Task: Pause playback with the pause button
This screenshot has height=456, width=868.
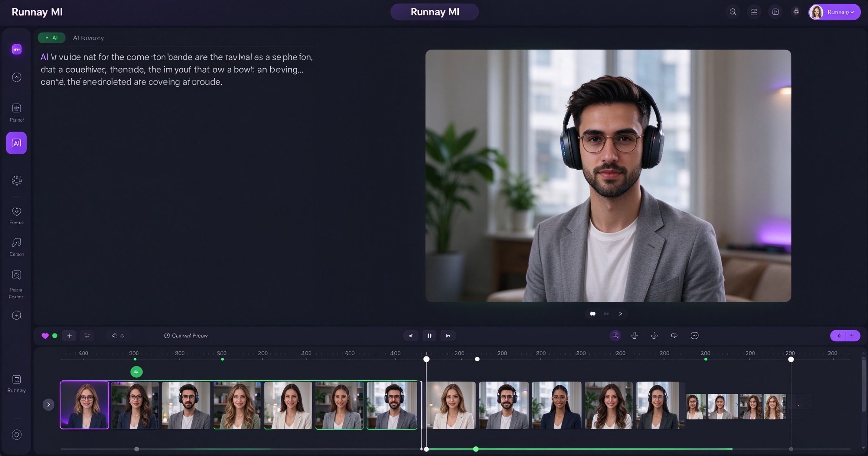Action: (429, 336)
